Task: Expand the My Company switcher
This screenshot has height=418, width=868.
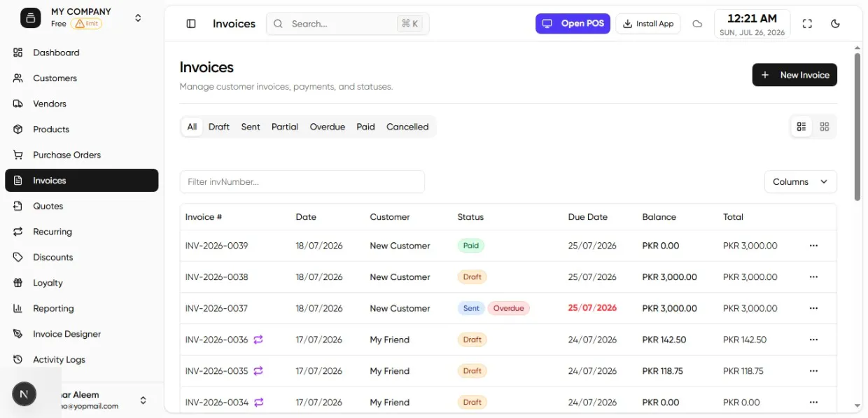Action: pos(138,18)
